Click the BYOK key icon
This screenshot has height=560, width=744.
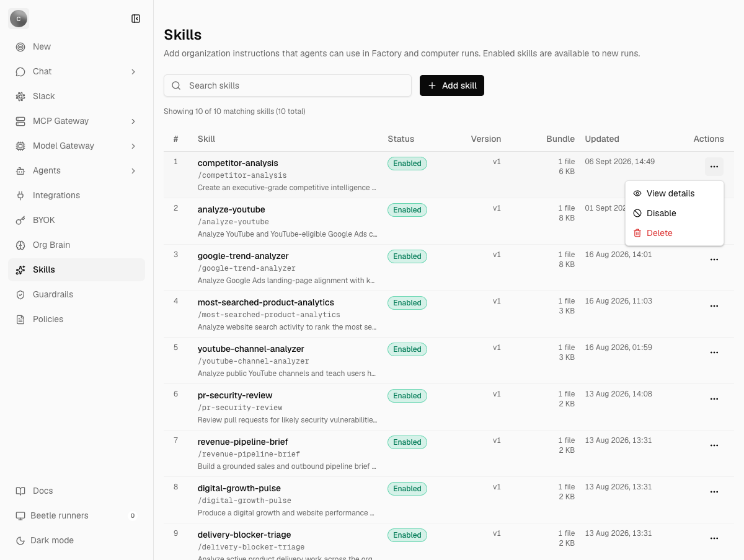coord(20,220)
